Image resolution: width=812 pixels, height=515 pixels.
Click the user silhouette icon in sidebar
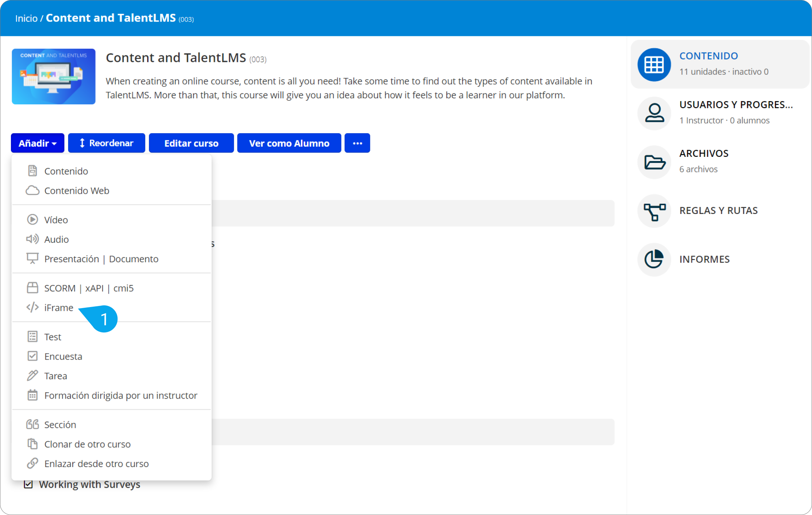click(x=654, y=113)
